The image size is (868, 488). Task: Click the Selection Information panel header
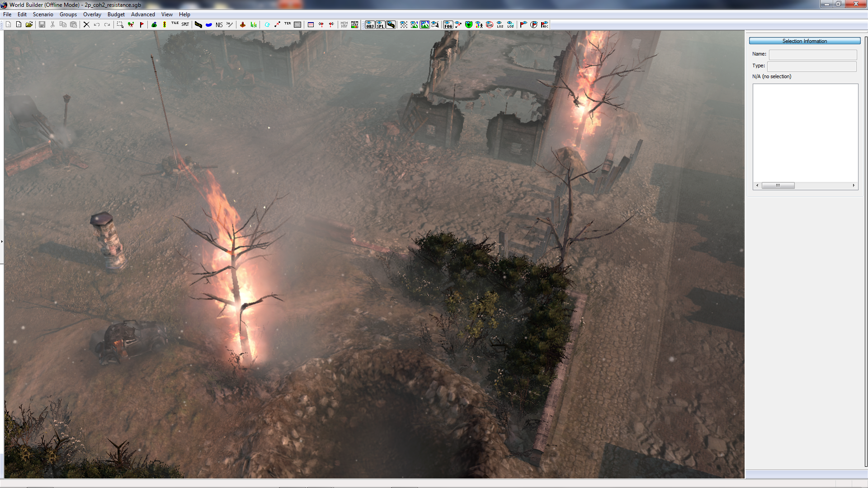point(805,41)
